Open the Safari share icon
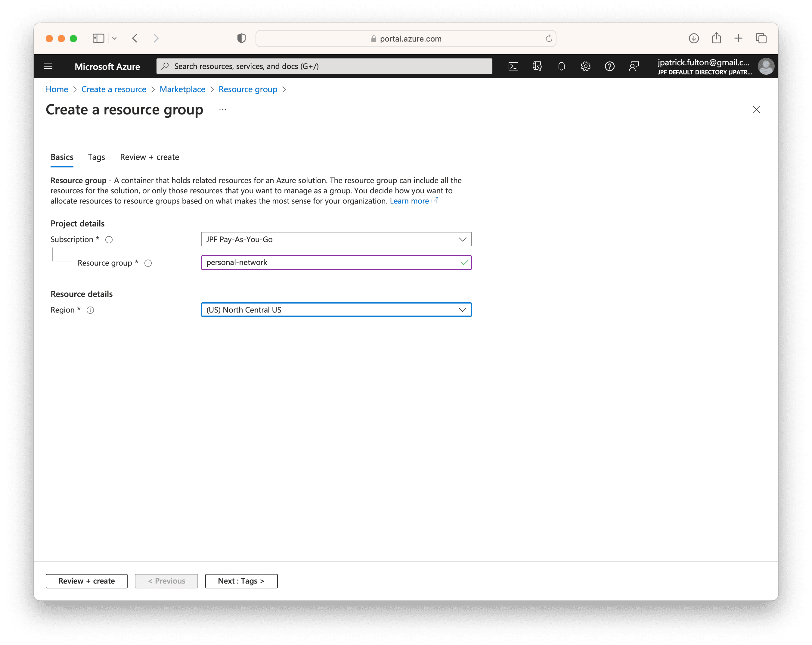 point(716,38)
